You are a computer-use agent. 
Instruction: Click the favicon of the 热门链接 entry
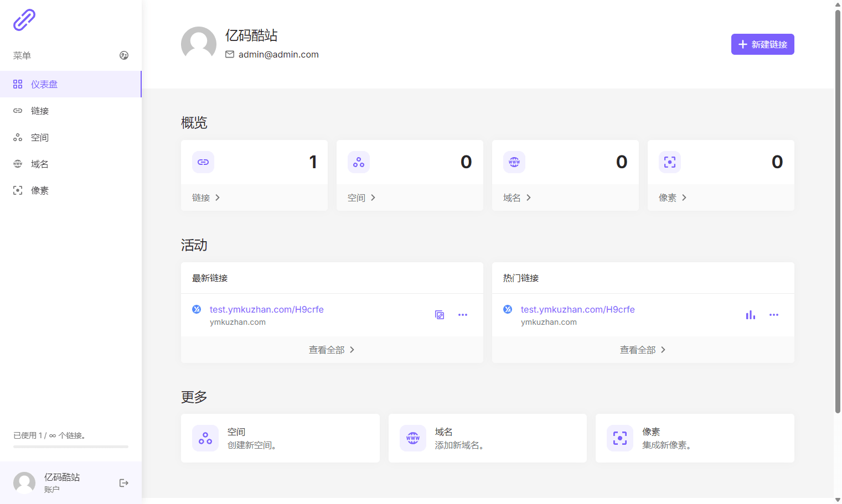pyautogui.click(x=508, y=309)
